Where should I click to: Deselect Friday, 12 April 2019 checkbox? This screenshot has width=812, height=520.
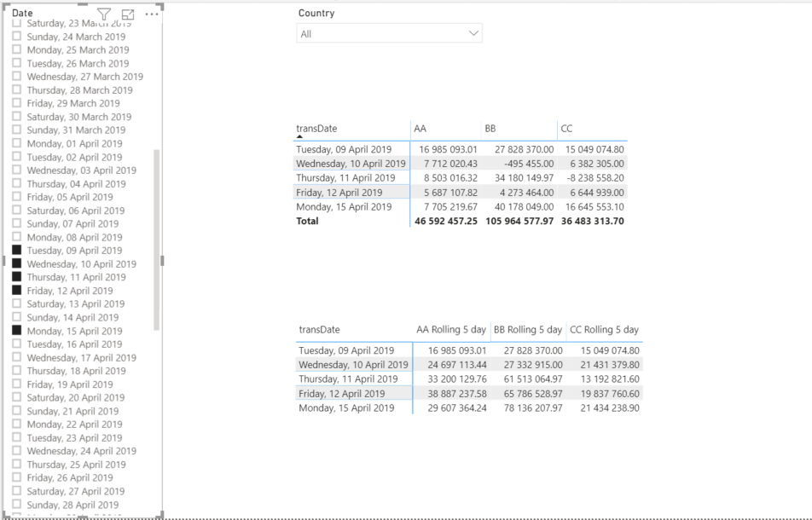point(16,291)
